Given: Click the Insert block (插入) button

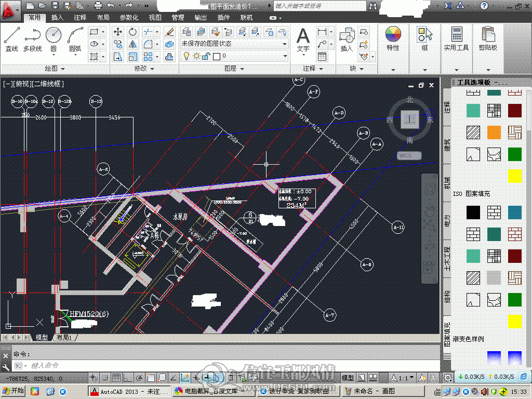Looking at the screenshot, I should point(347,39).
